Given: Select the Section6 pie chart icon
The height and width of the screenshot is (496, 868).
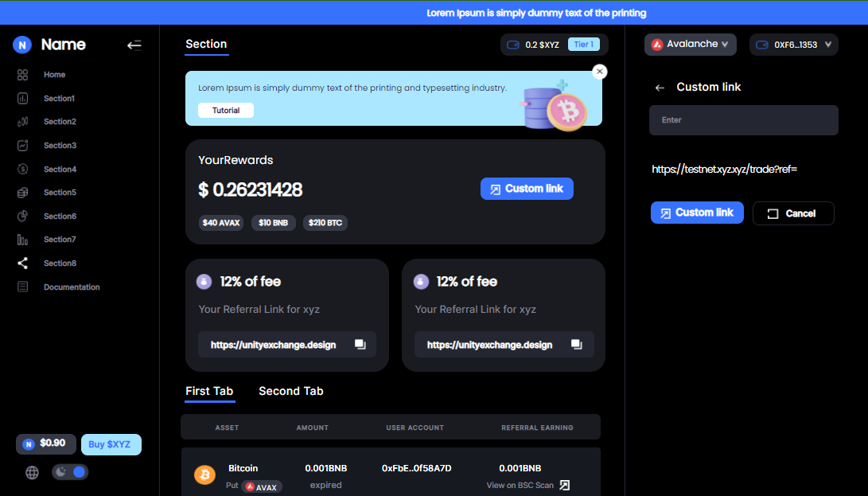Looking at the screenshot, I should [22, 215].
